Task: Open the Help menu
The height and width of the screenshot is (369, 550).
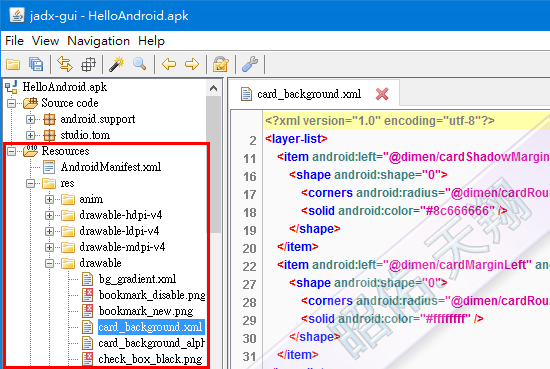Action: 151,41
